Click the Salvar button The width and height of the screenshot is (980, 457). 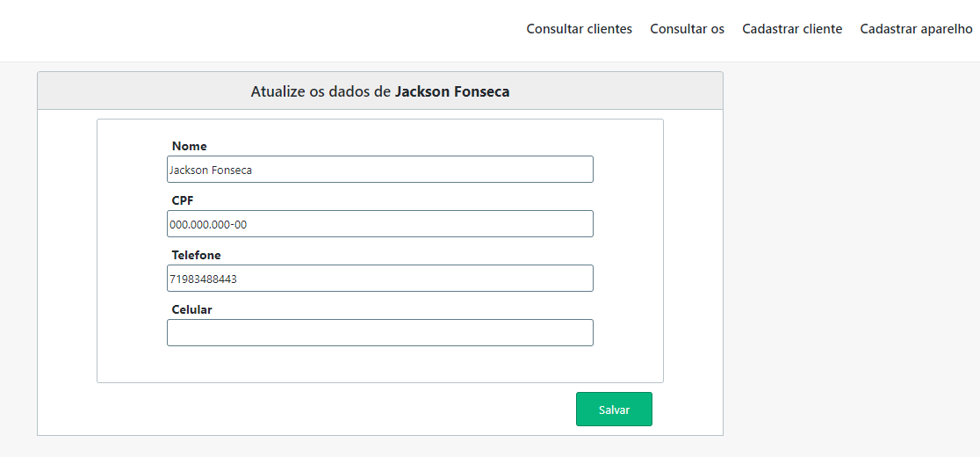click(614, 410)
